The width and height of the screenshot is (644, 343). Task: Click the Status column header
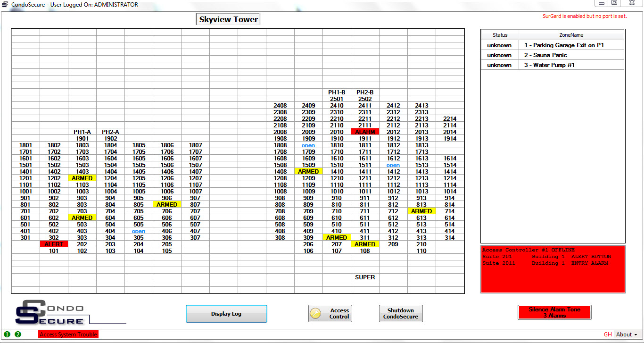(x=500, y=35)
